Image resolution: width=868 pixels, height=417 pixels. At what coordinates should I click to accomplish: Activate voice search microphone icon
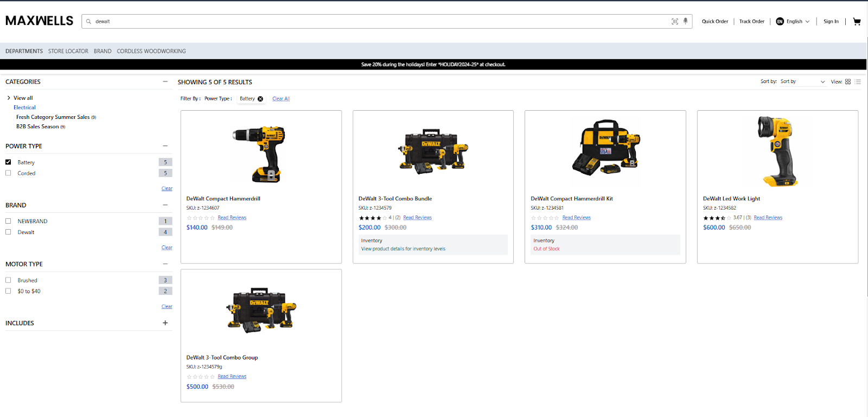685,21
